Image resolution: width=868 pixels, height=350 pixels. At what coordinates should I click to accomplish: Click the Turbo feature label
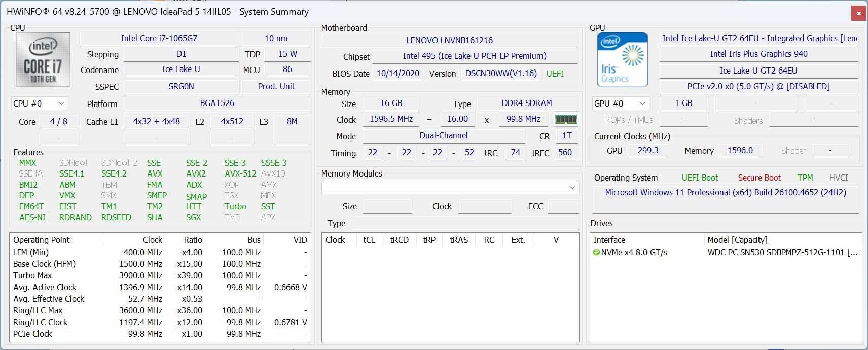(235, 206)
